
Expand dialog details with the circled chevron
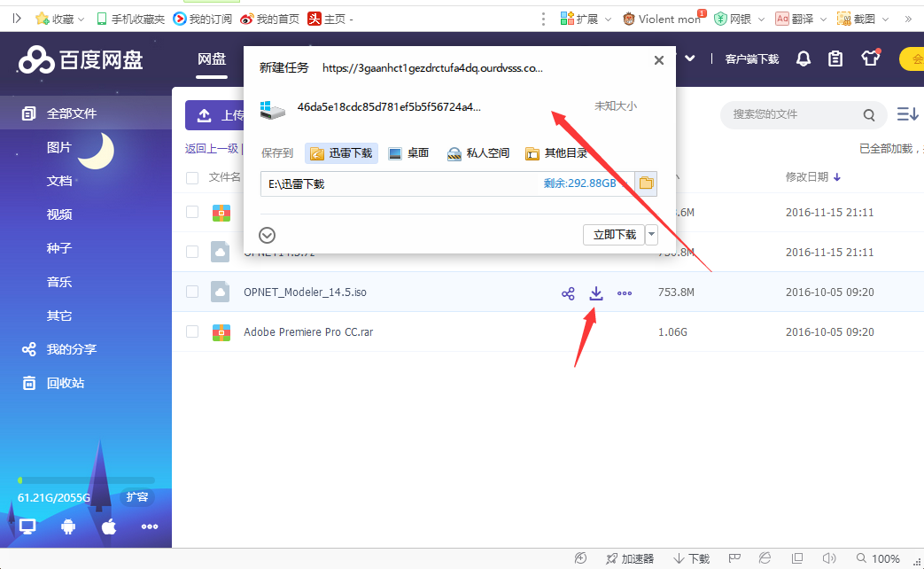coord(267,235)
